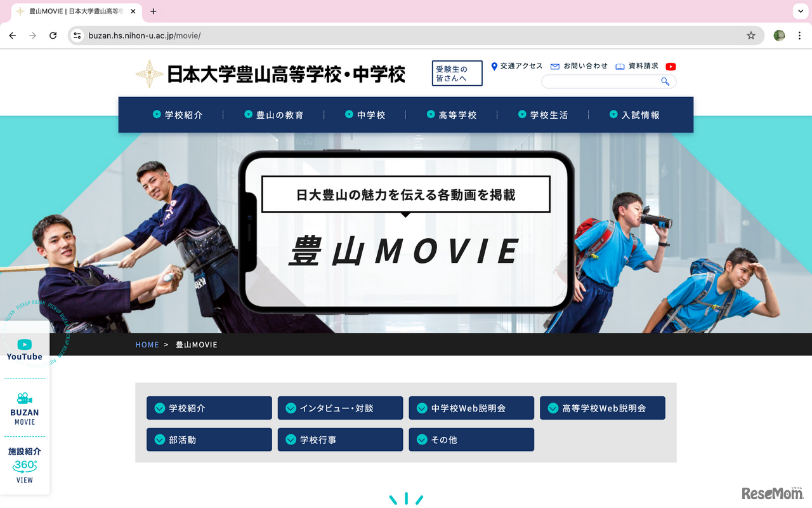
Task: Click the browser forward arrow
Action: [x=33, y=36]
